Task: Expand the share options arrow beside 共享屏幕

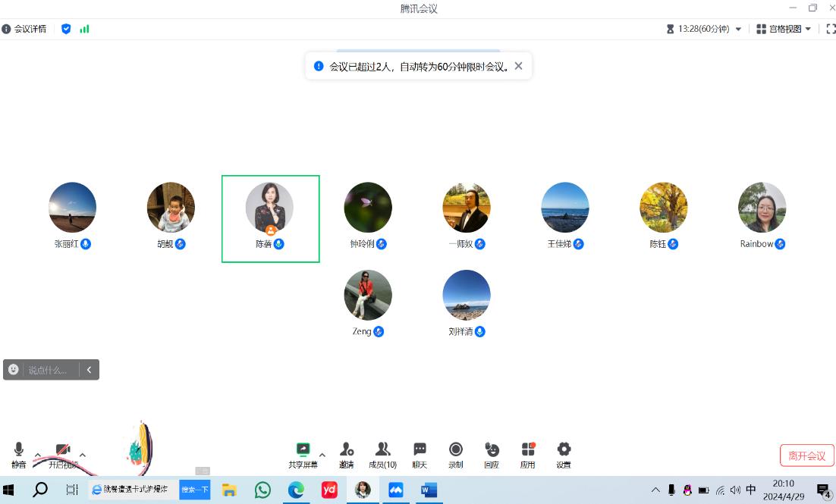Action: (x=322, y=455)
